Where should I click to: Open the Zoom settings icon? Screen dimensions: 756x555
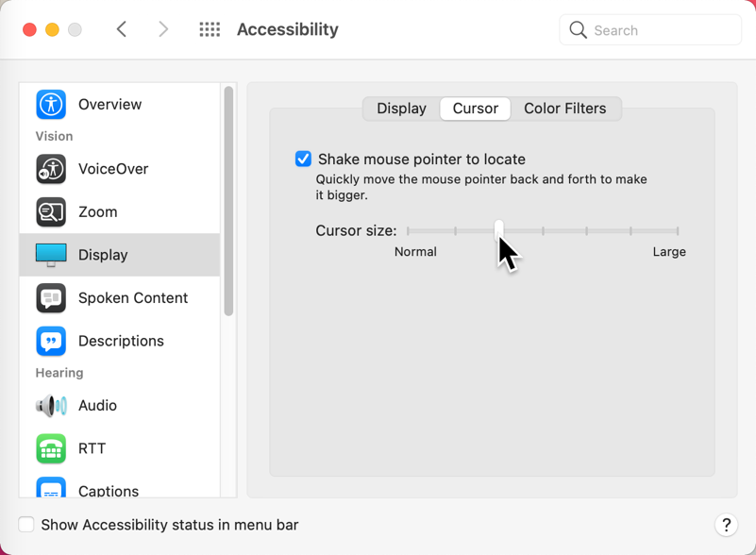tap(51, 211)
